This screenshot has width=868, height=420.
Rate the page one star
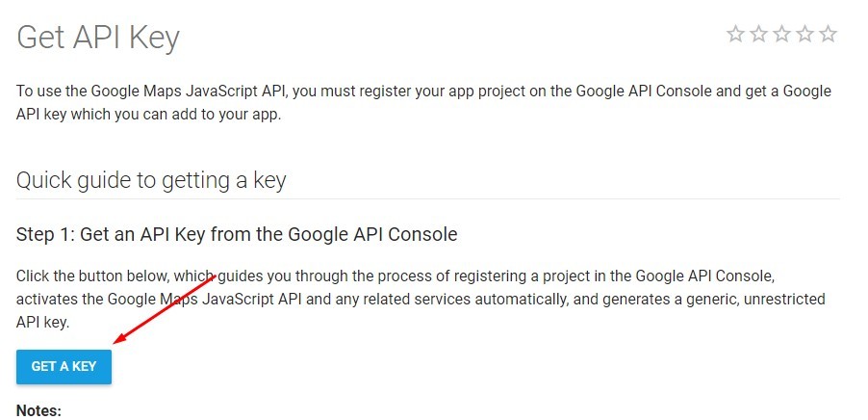[736, 35]
